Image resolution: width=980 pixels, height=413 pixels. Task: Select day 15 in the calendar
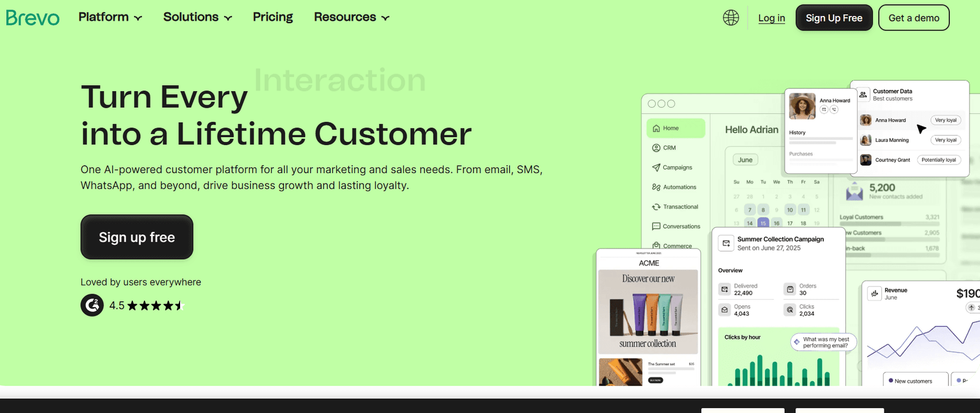tap(763, 223)
